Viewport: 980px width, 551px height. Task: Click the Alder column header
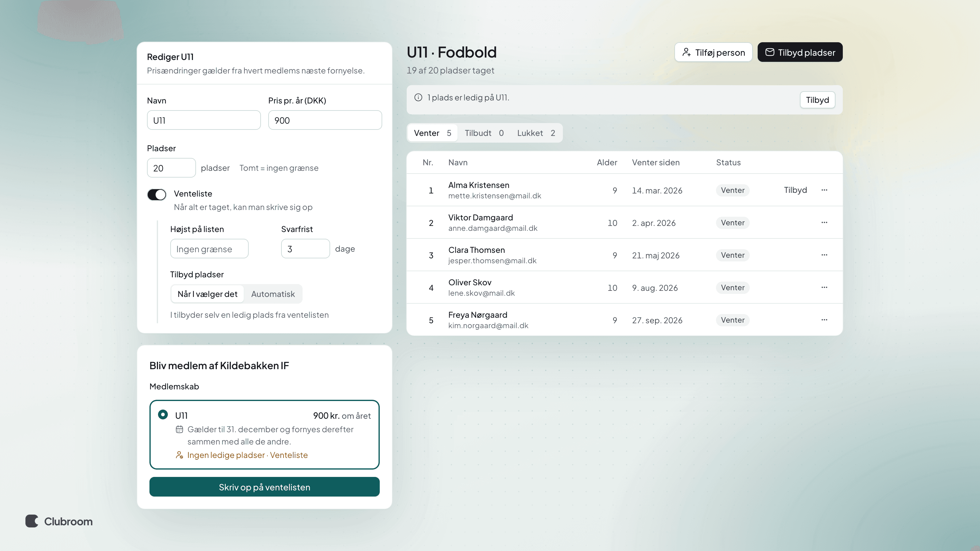point(607,162)
